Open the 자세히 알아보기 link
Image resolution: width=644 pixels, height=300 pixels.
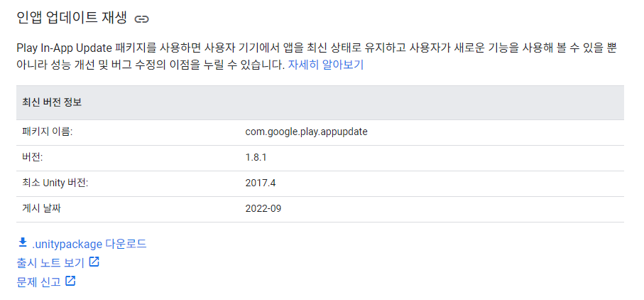pos(326,65)
